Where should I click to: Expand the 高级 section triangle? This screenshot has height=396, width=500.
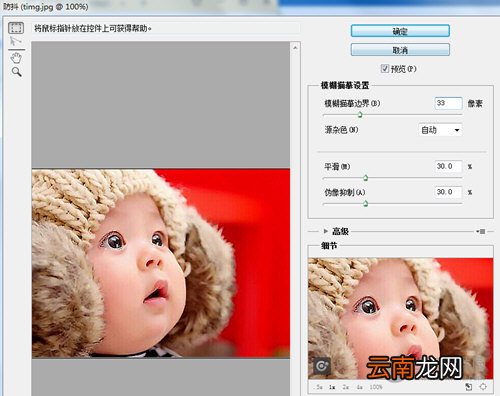click(326, 231)
